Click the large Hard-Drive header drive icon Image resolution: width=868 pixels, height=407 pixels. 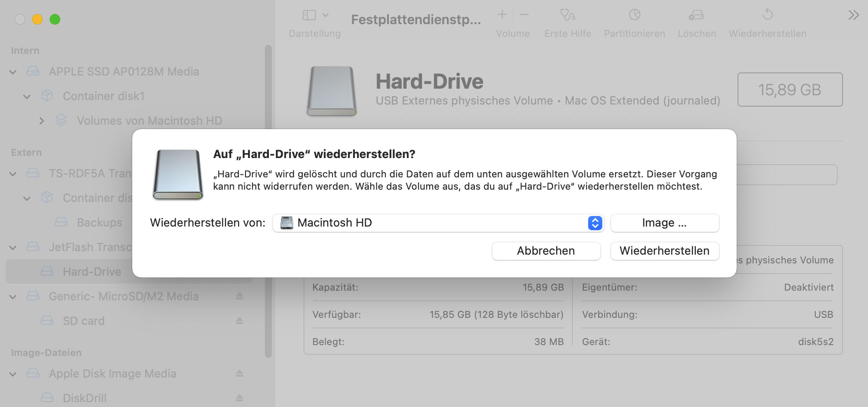(x=332, y=91)
